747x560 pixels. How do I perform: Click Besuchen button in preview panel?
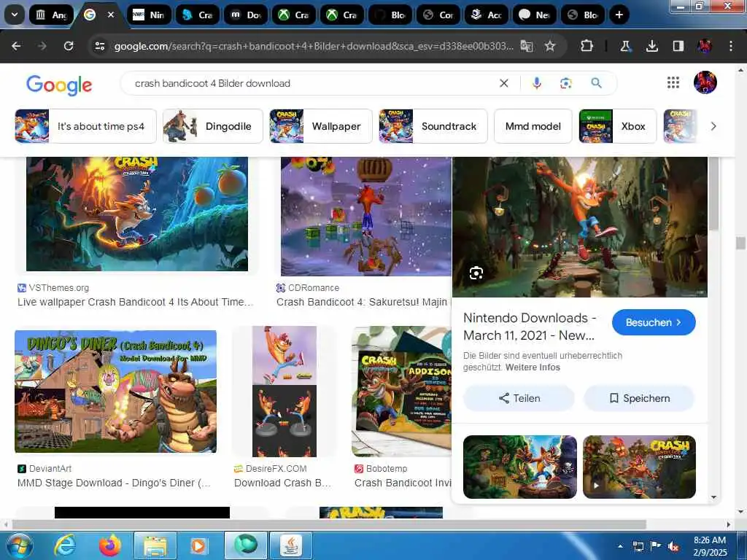[654, 322]
